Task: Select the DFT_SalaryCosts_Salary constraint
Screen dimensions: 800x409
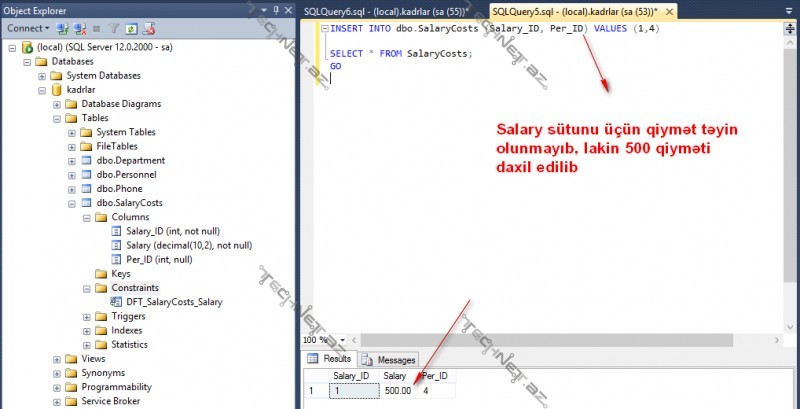Action: 174,302
